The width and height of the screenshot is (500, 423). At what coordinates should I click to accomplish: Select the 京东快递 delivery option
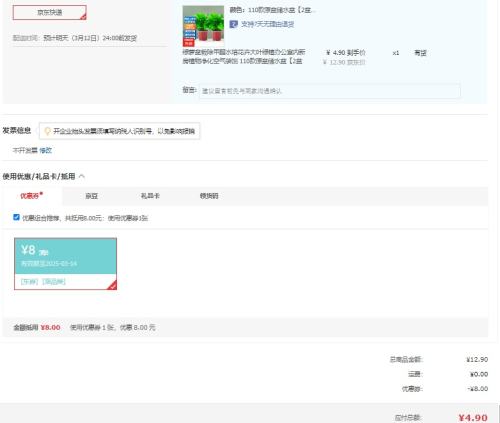50,13
